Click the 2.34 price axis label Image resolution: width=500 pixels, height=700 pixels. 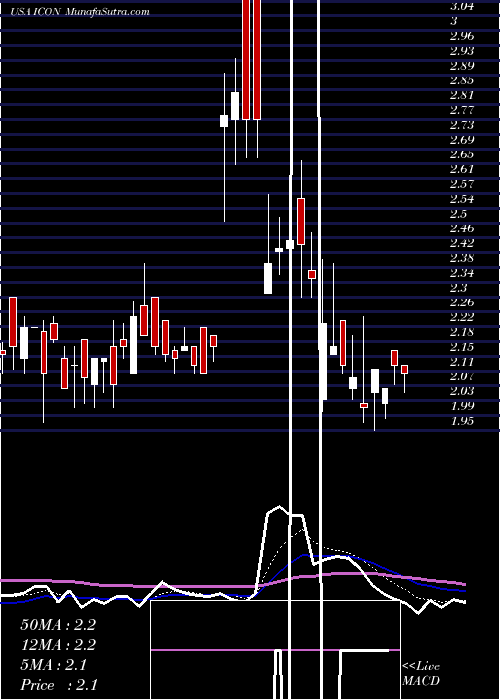click(x=462, y=273)
